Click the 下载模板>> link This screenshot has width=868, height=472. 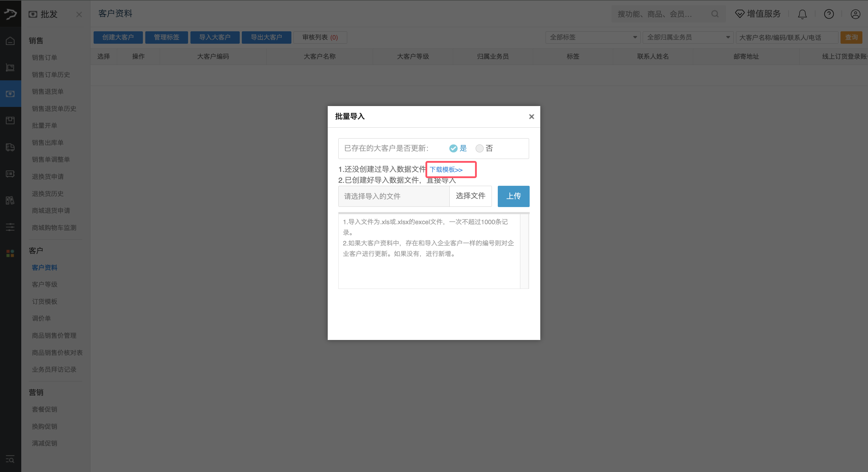pos(446,169)
